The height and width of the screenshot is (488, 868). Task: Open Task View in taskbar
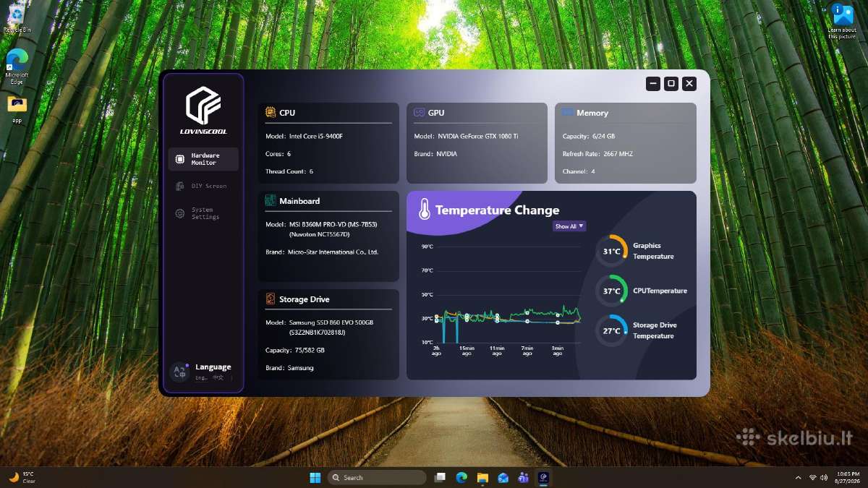439,477
